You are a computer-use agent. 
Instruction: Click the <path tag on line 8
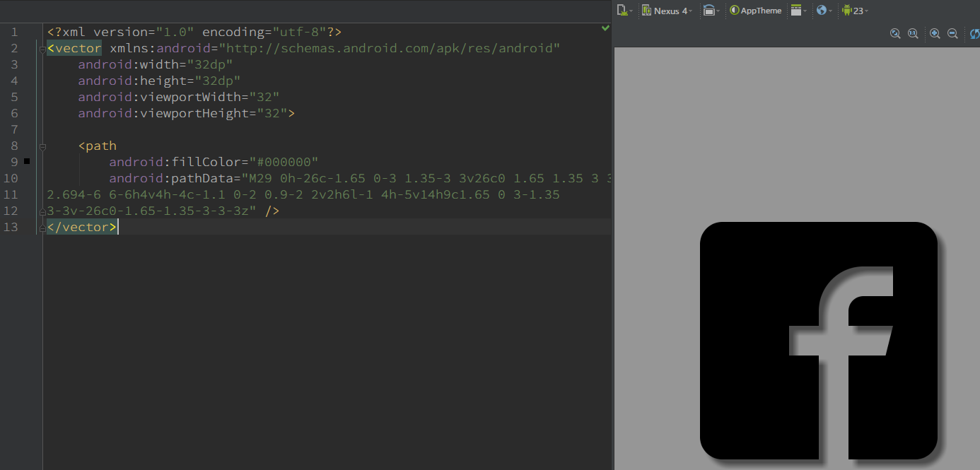tap(98, 146)
